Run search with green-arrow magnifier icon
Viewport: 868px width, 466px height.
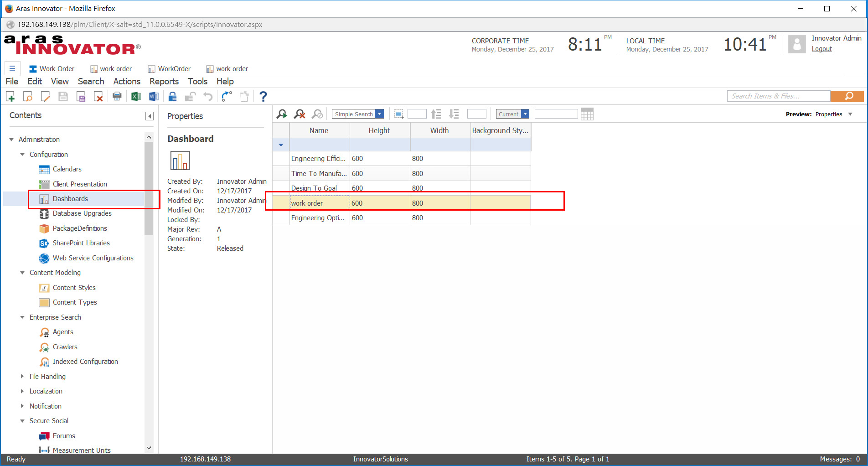tap(282, 114)
